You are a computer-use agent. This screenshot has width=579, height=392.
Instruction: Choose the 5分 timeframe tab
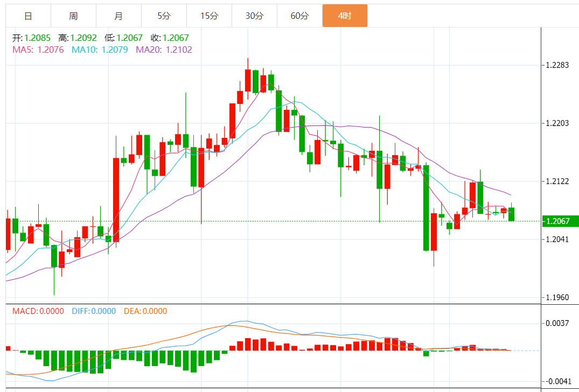164,16
